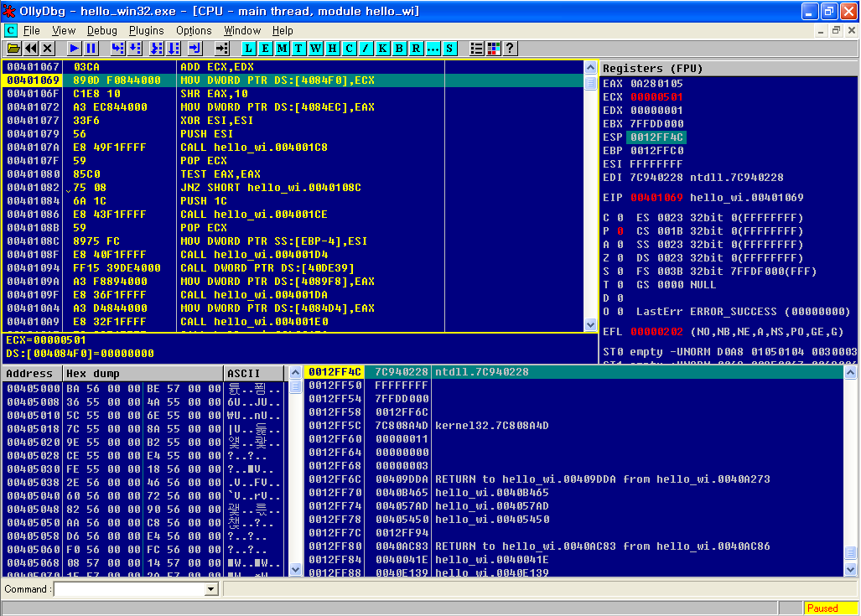861x616 pixels.
Task: Click the Step into toolbar icon
Action: tap(117, 49)
